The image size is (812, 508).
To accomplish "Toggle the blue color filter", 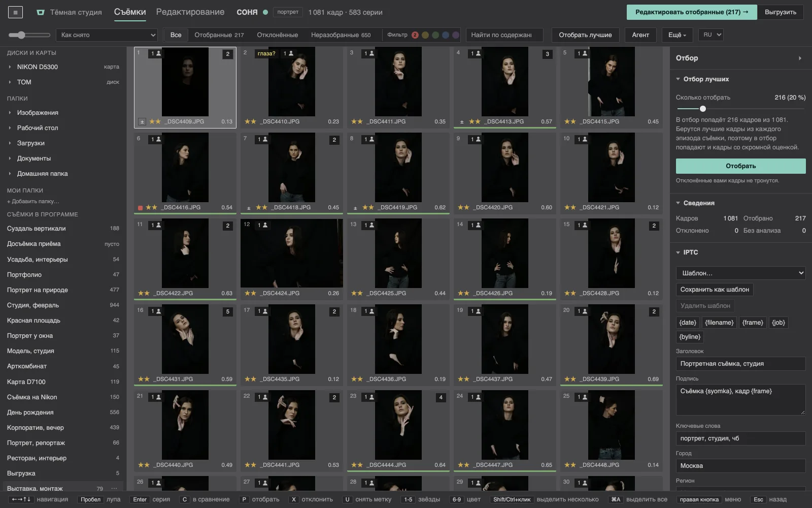I will pyautogui.click(x=446, y=35).
